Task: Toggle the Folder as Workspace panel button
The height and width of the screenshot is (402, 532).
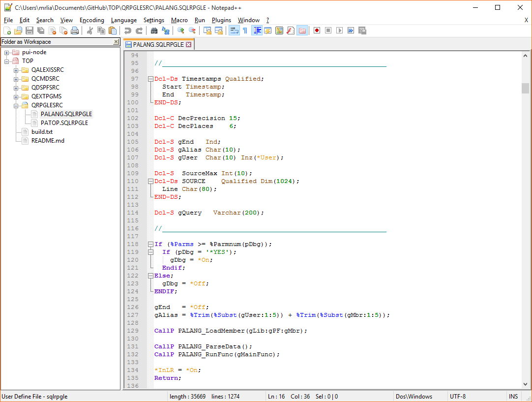Action: point(302,31)
